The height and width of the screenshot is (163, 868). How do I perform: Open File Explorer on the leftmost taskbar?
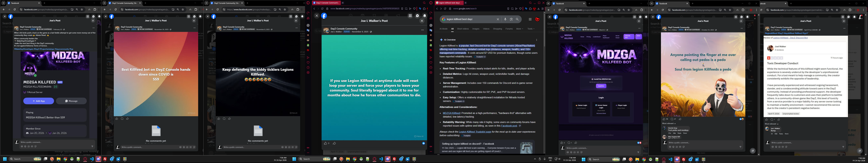pyautogui.click(x=59, y=159)
